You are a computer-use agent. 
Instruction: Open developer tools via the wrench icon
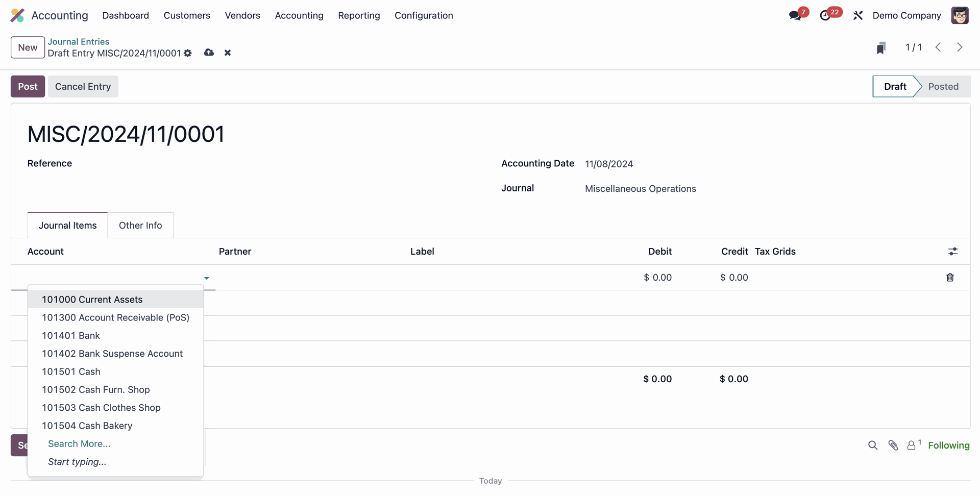857,15
